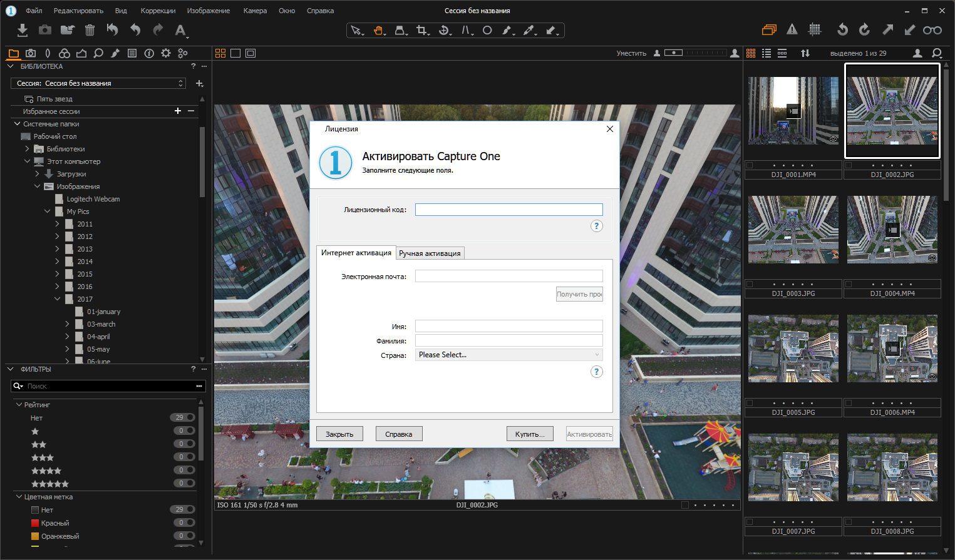The image size is (955, 560).
Task: Click the Закрыть button in license dialog
Action: coord(339,434)
